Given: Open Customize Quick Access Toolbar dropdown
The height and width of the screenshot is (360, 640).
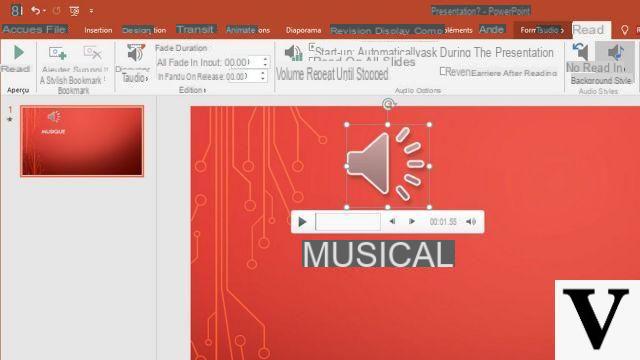Looking at the screenshot, I should click(x=91, y=11).
